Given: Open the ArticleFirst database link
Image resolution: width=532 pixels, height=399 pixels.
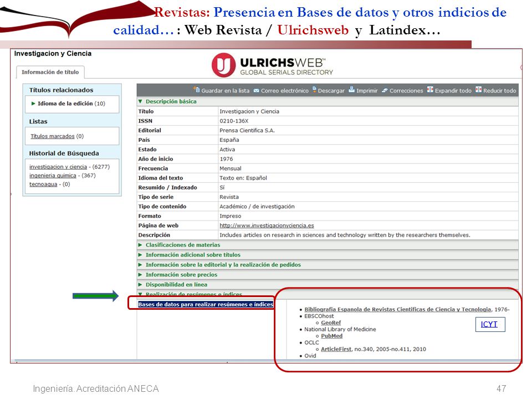Looking at the screenshot, I should click(x=336, y=349).
